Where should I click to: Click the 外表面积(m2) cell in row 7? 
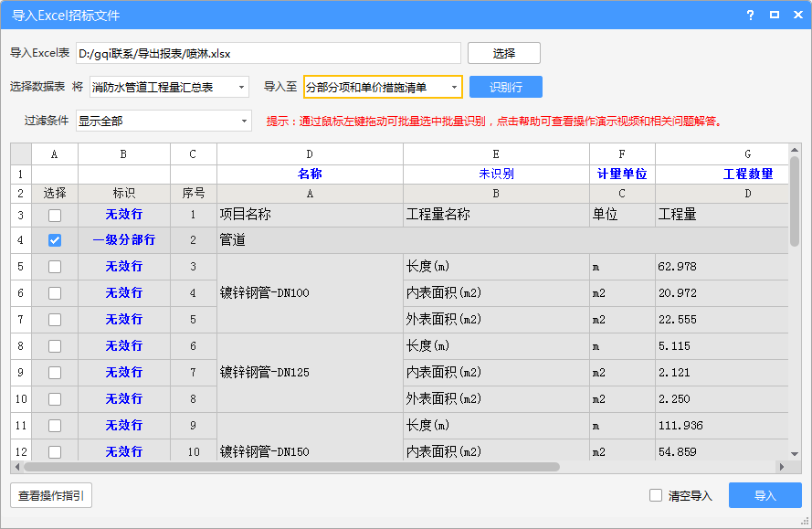pyautogui.click(x=496, y=319)
